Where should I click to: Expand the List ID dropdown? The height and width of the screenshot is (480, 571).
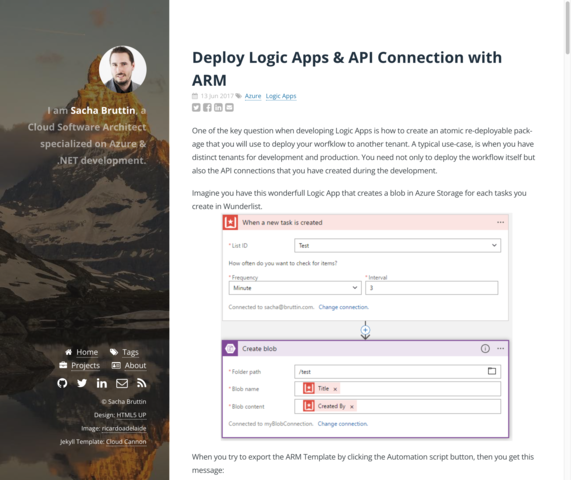(397, 245)
